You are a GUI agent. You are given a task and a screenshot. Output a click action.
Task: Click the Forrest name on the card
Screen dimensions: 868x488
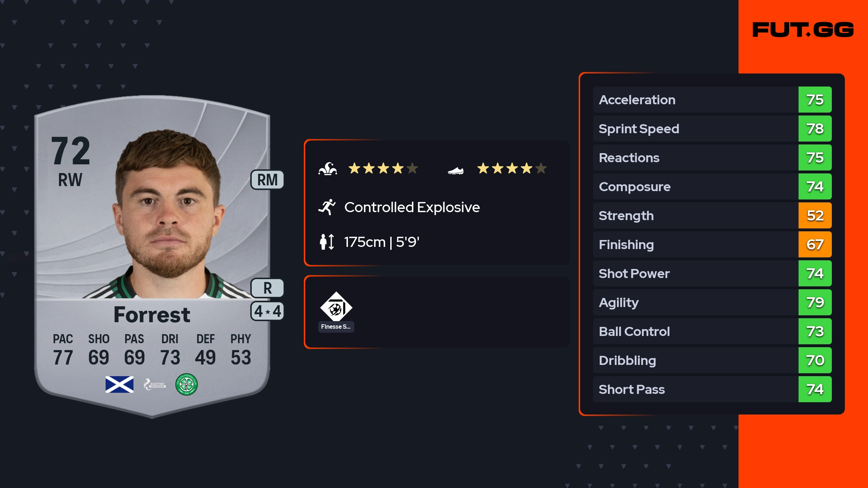coord(152,315)
